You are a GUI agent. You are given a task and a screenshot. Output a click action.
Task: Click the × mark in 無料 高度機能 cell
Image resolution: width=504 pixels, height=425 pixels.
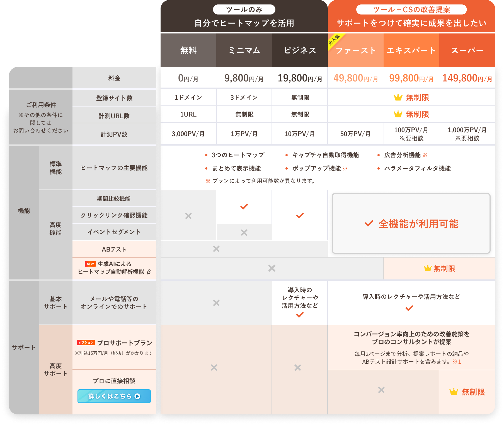click(188, 216)
